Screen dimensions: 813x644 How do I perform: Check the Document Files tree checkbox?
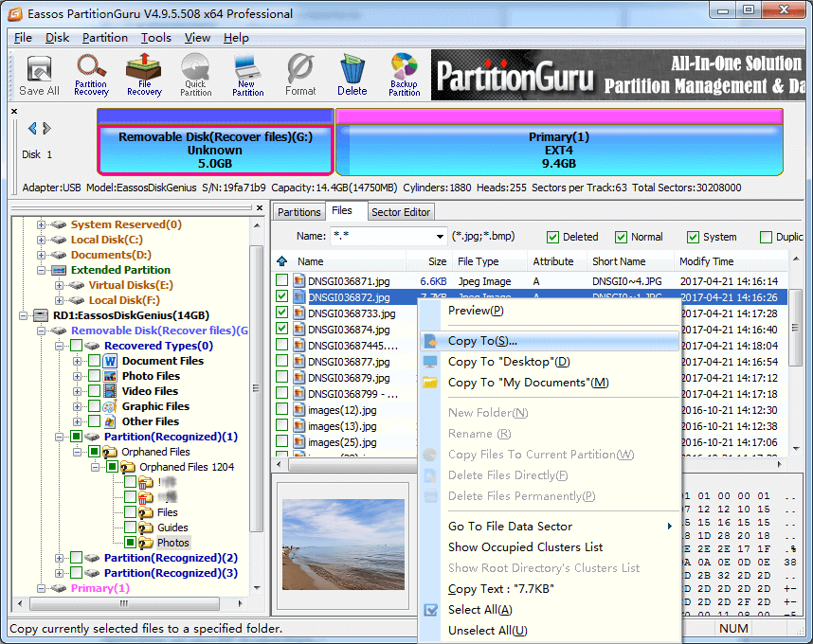pyautogui.click(x=95, y=361)
